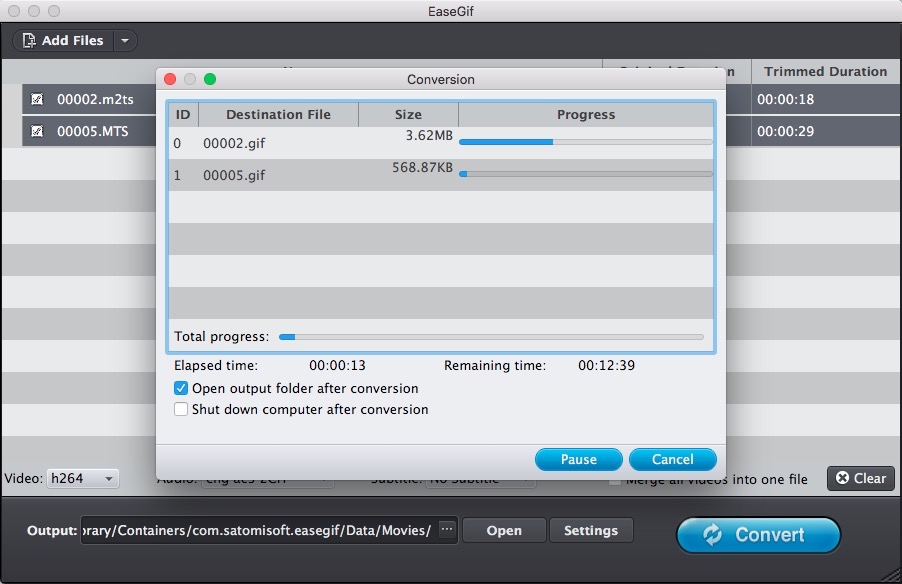This screenshot has height=584, width=902.
Task: Click the Destination File column header
Action: pos(278,114)
